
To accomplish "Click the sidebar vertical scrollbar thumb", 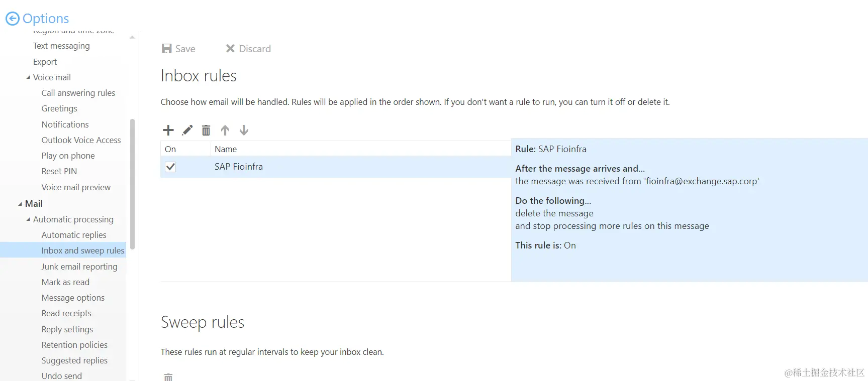I will pos(132,184).
